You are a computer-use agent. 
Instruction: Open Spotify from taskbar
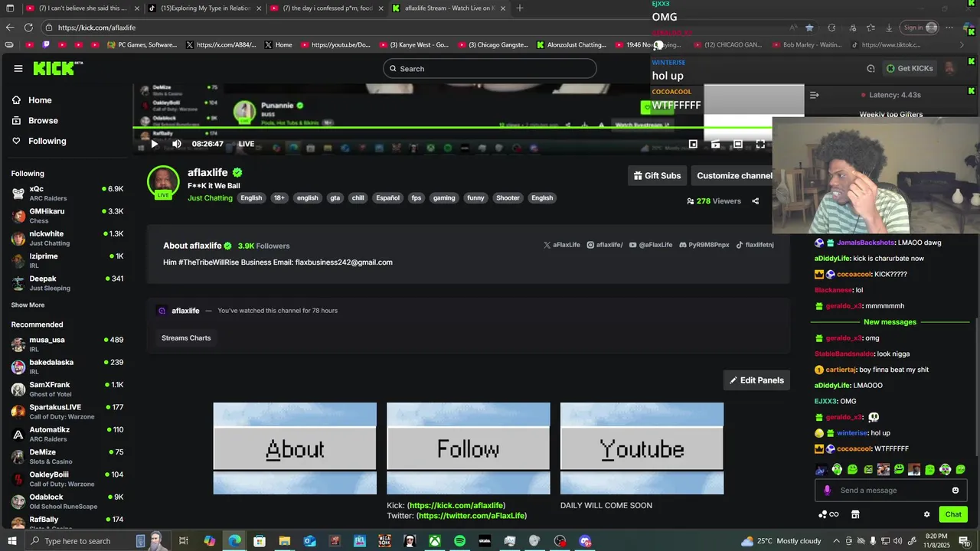pos(459,541)
